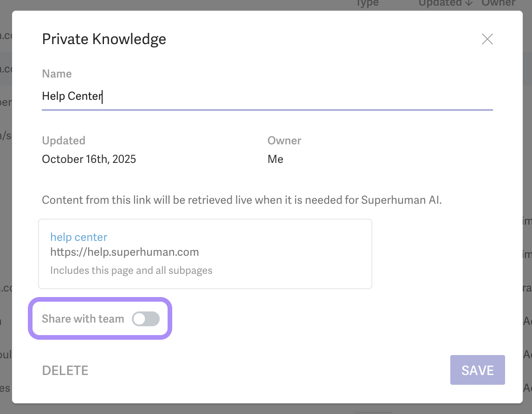532x414 pixels.
Task: Click the Name field containing Help Center
Action: point(267,97)
